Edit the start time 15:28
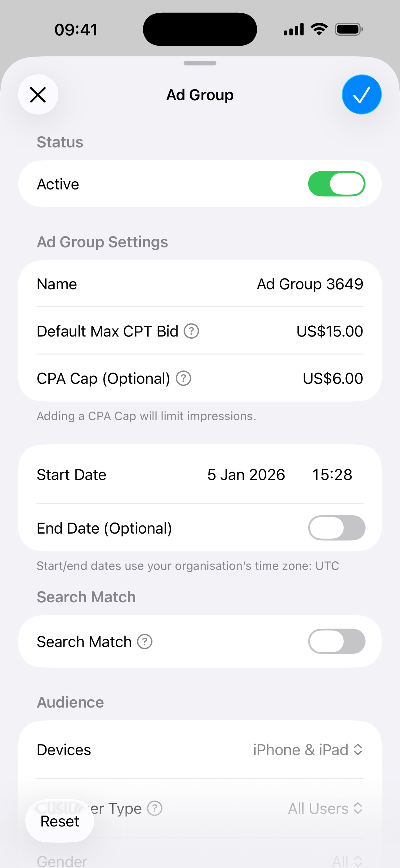Image resolution: width=400 pixels, height=868 pixels. (332, 475)
